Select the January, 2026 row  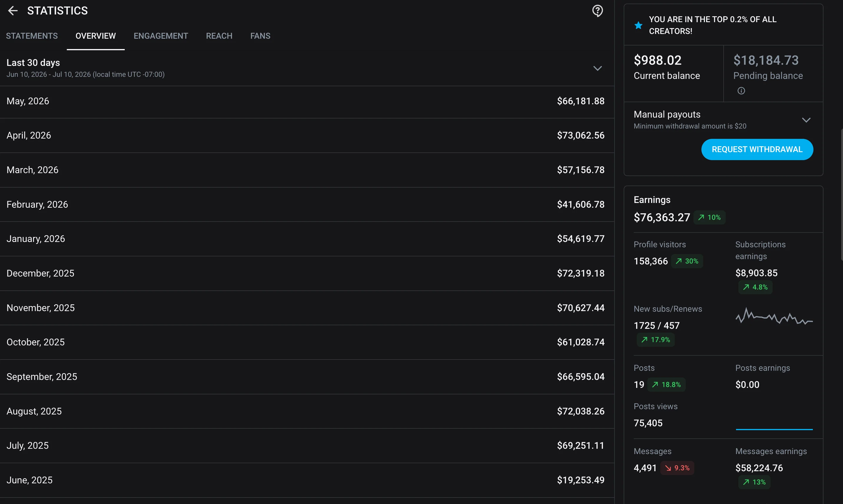[307, 239]
